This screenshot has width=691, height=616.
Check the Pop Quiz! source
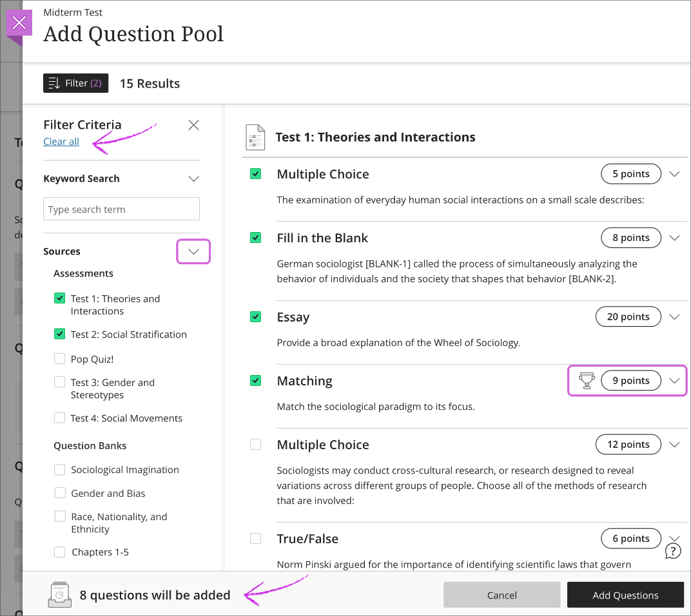click(60, 359)
